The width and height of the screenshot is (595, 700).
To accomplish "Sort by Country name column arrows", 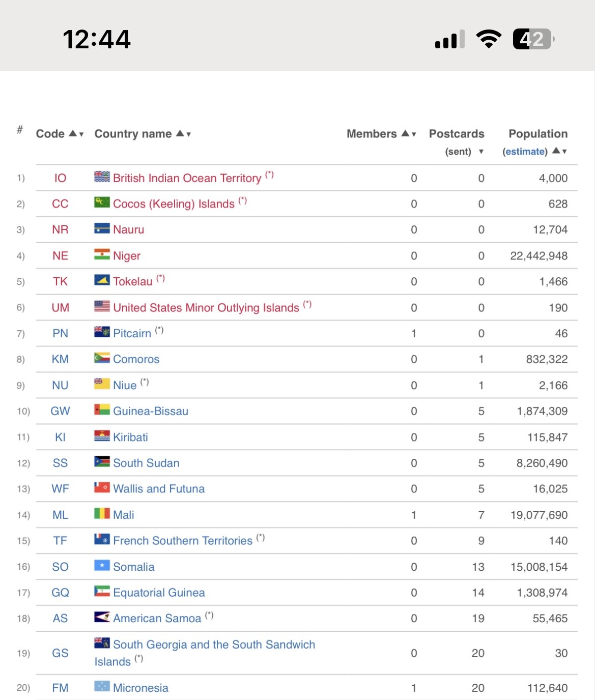I will (183, 134).
